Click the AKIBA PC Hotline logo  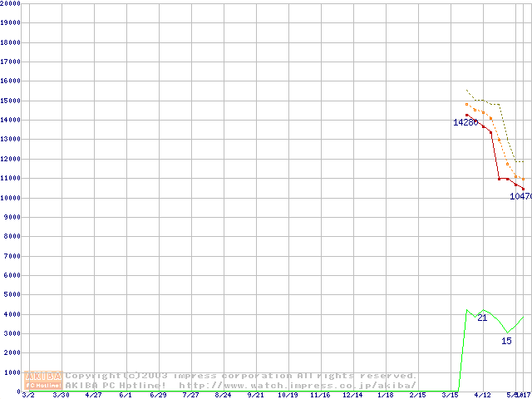[x=44, y=380]
